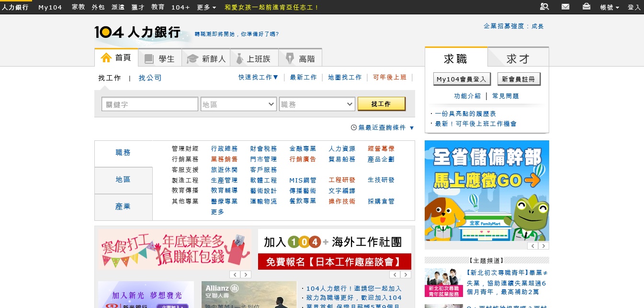Image resolution: width=644 pixels, height=308 pixels.
Task: Switch to the 求才 tab
Action: click(518, 57)
